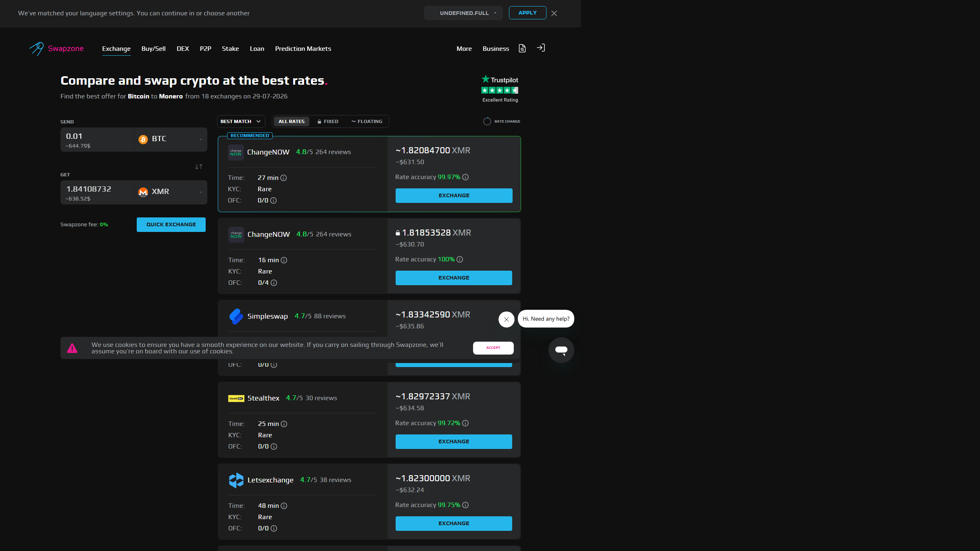Click Simpleswap 4.7/5 88 reviews rating
This screenshot has height=551, width=980.
pos(320,316)
